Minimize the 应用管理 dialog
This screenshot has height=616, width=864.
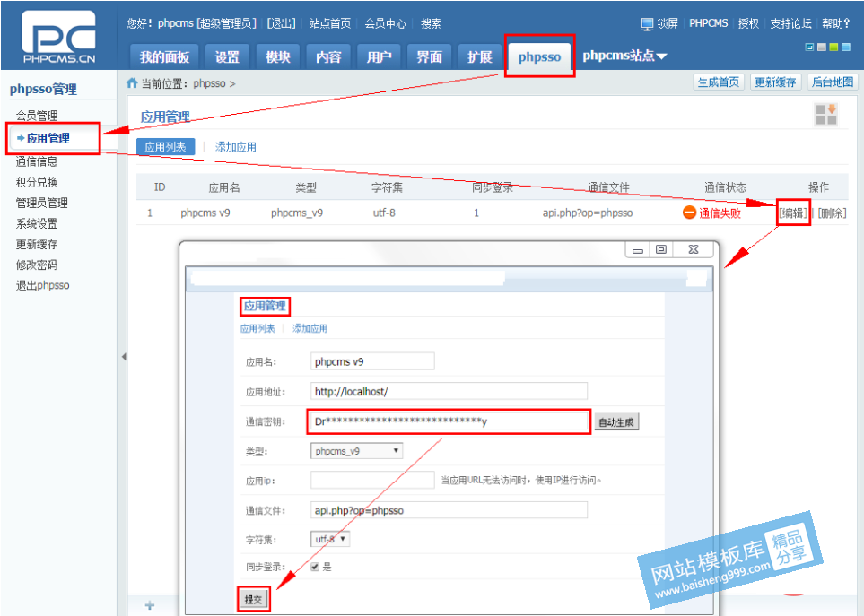point(638,249)
